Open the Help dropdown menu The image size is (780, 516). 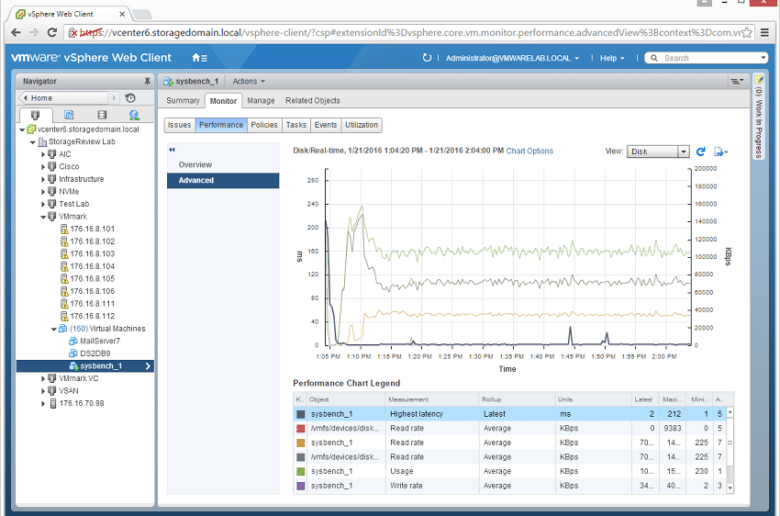pos(612,58)
